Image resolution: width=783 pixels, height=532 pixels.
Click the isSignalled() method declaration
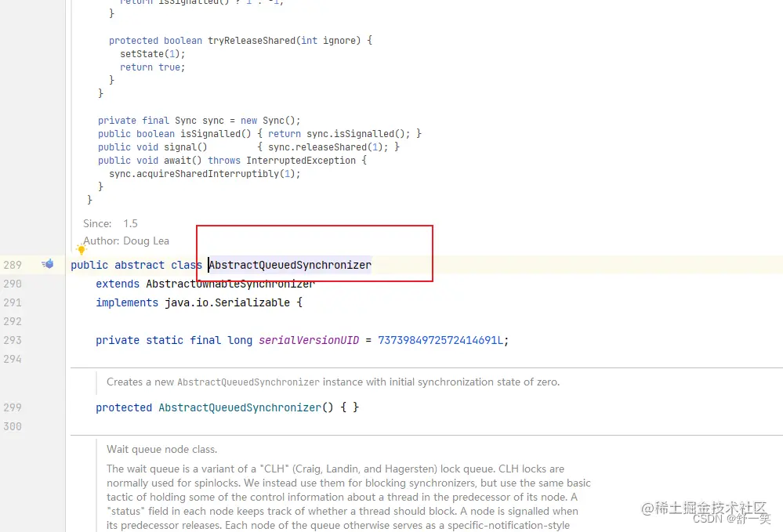click(216, 134)
